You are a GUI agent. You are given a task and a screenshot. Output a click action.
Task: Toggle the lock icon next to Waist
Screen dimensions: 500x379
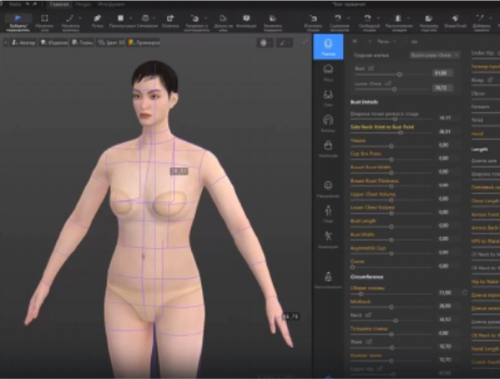[369, 342]
